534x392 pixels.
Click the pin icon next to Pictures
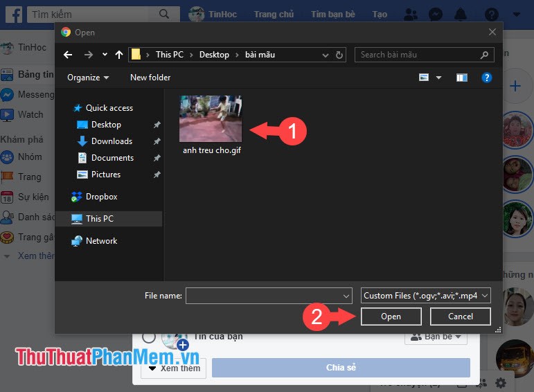click(x=157, y=175)
